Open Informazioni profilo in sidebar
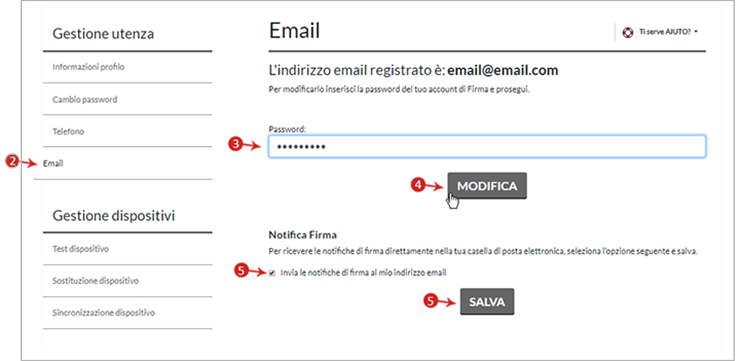 pyautogui.click(x=127, y=67)
